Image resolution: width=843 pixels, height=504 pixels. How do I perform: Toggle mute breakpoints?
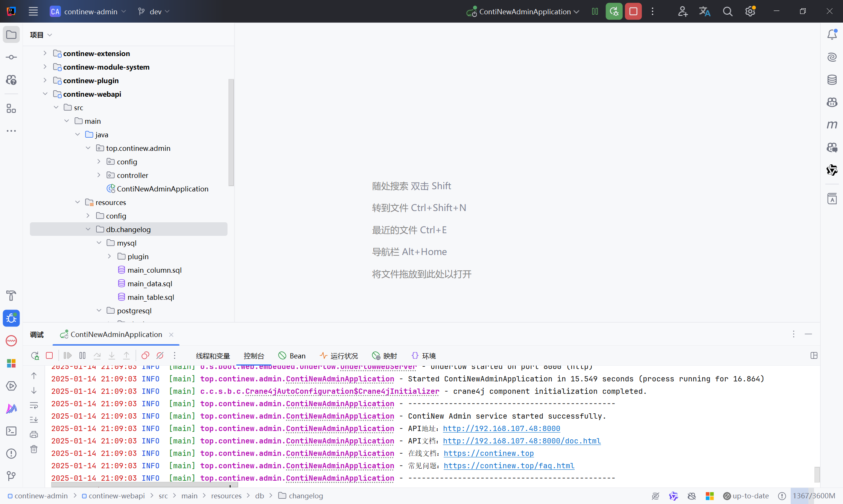[160, 355]
